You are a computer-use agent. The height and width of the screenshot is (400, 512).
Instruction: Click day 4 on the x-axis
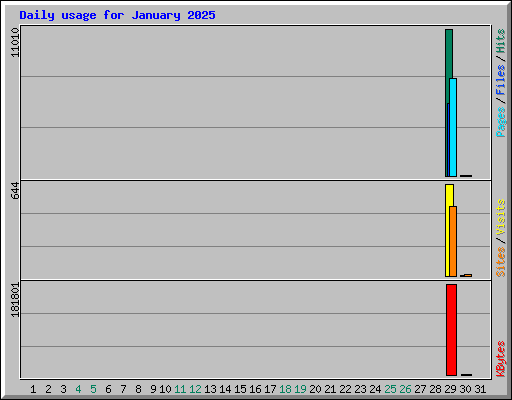coord(78,389)
